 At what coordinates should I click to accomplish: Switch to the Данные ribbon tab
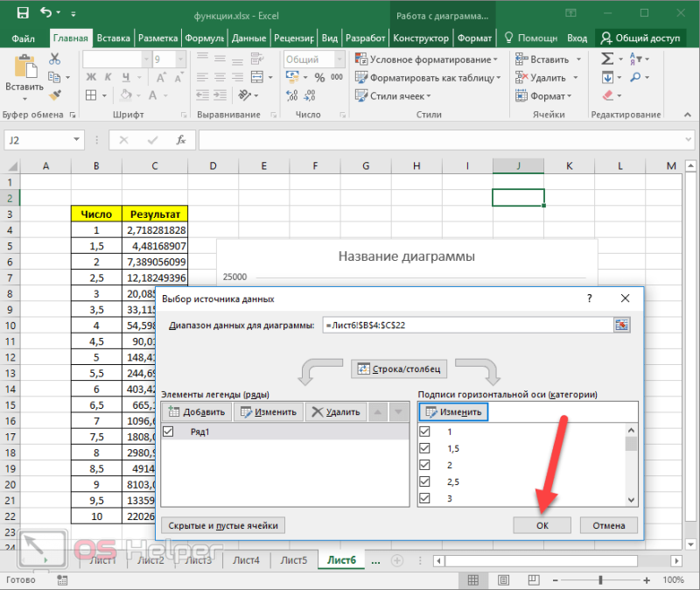(248, 39)
